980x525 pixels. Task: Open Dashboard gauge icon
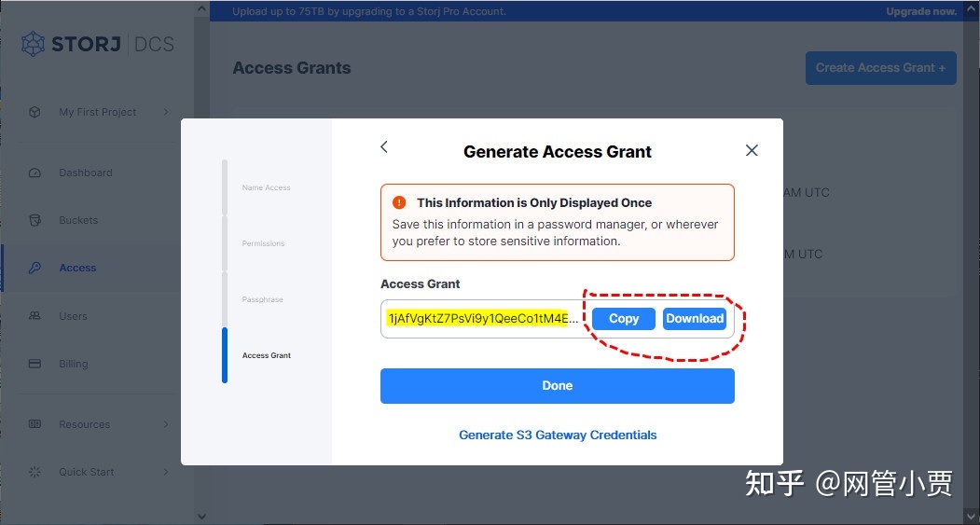[x=35, y=173]
